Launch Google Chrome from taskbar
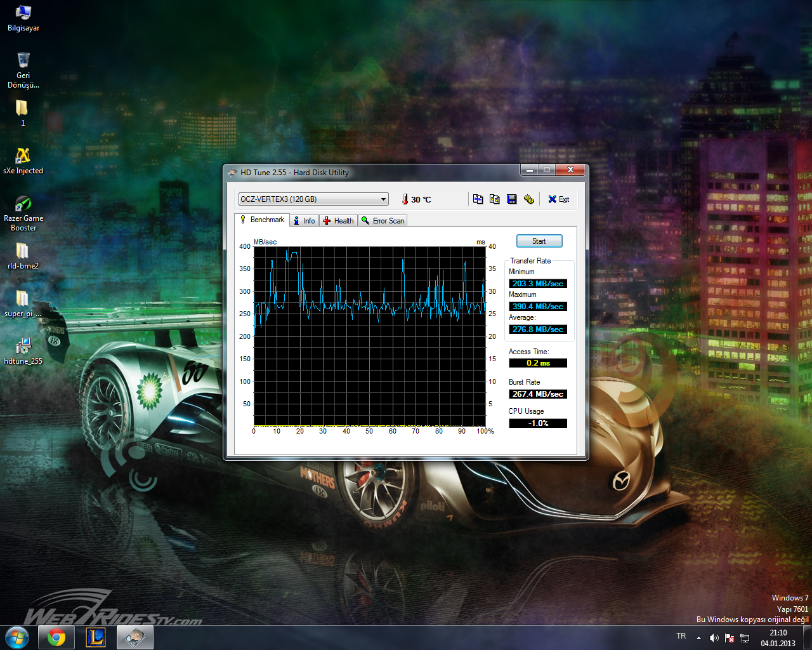This screenshot has height=650, width=812. [56, 637]
